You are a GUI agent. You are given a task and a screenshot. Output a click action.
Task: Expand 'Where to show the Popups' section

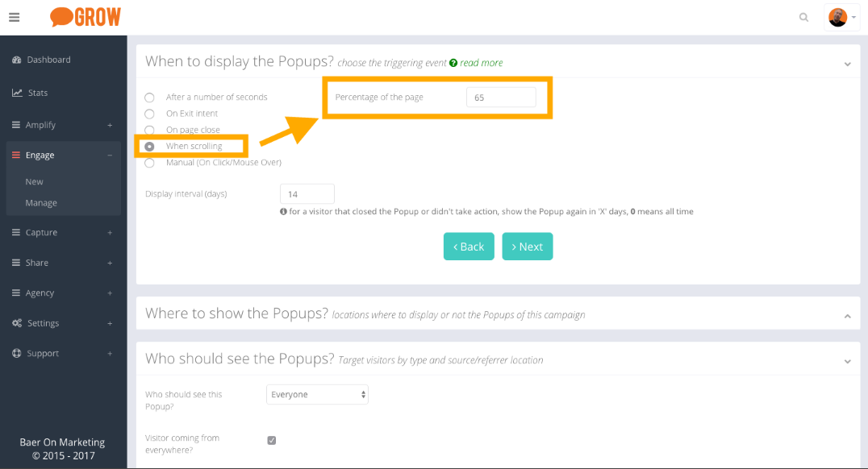[847, 316]
